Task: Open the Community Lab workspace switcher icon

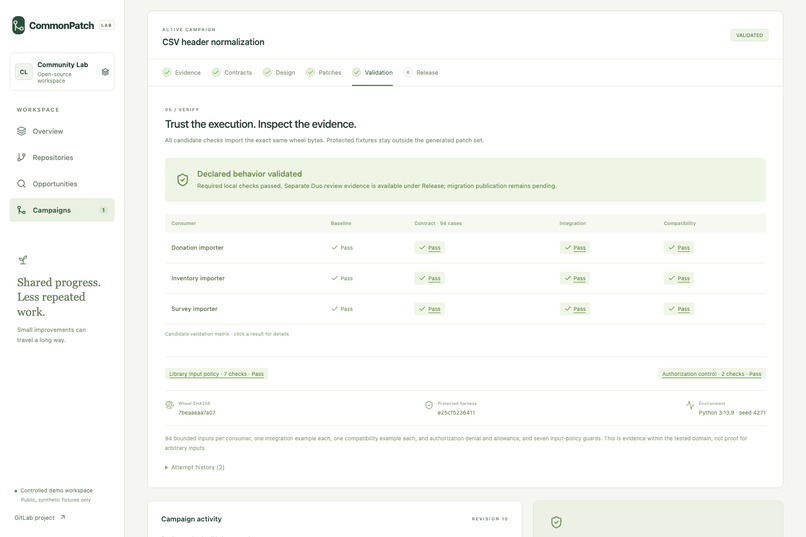Action: (105, 72)
